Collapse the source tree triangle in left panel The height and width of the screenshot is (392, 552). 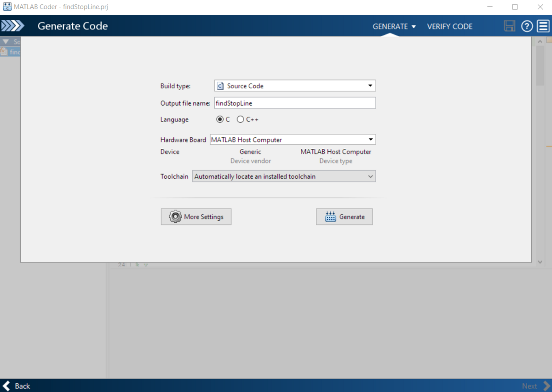pos(6,42)
